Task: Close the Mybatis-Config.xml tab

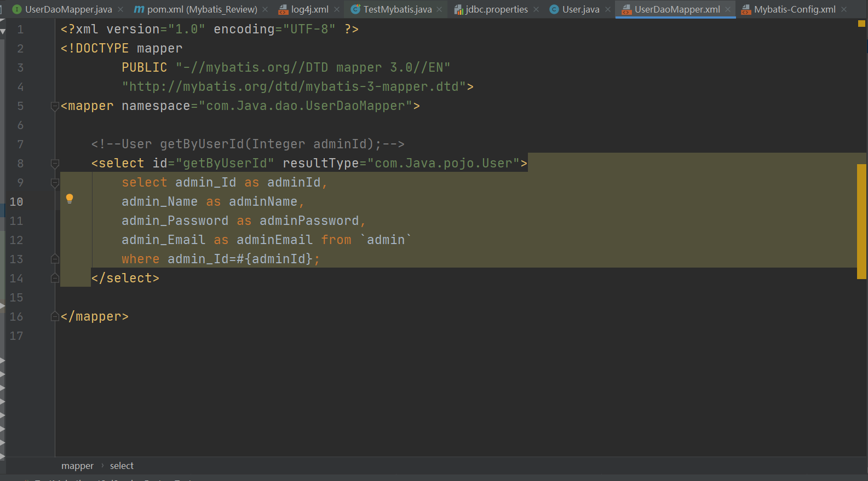Action: [x=844, y=9]
